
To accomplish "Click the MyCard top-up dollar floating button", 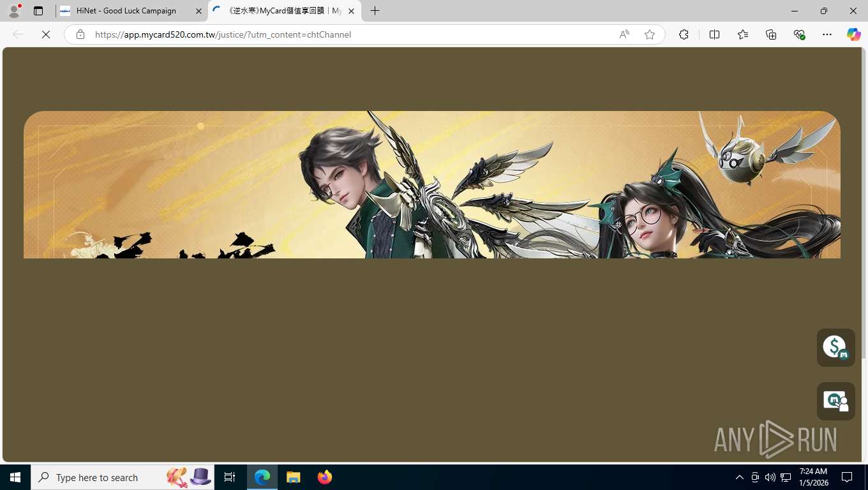I will [x=836, y=348].
